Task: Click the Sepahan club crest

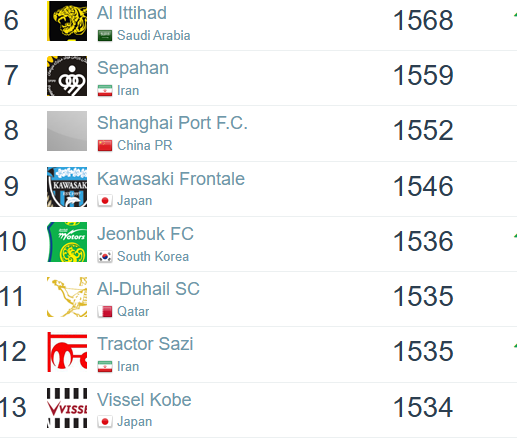Action: [67, 76]
